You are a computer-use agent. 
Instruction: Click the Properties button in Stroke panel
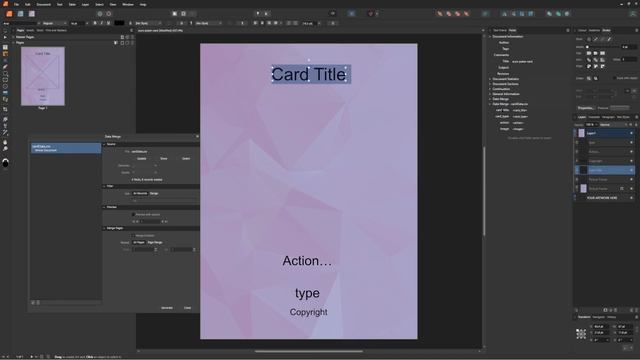tap(586, 108)
